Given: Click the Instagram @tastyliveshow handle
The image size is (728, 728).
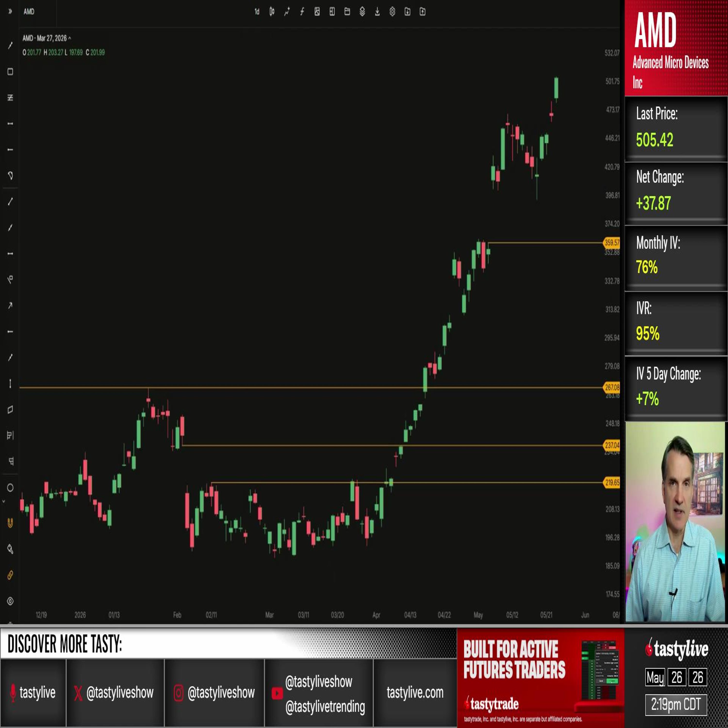Looking at the screenshot, I should pos(215,693).
